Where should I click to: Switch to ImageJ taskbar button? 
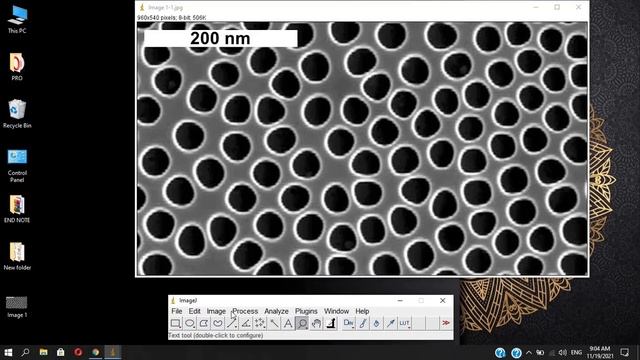point(113,352)
